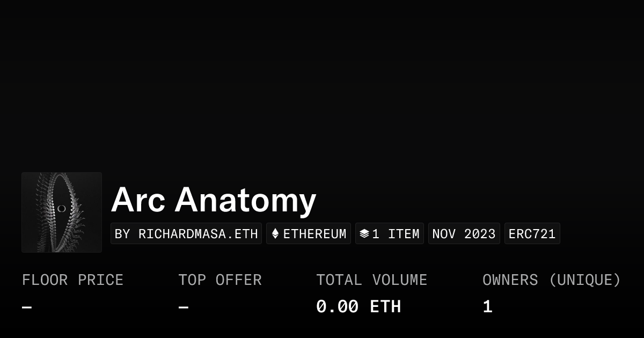
Task: Click the unique owners count of 1
Action: (x=487, y=307)
